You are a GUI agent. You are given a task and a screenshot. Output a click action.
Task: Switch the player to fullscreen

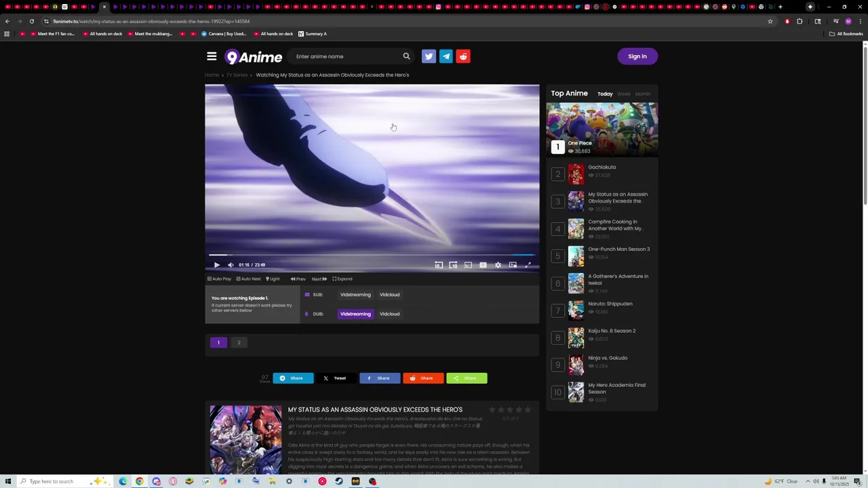pyautogui.click(x=528, y=265)
